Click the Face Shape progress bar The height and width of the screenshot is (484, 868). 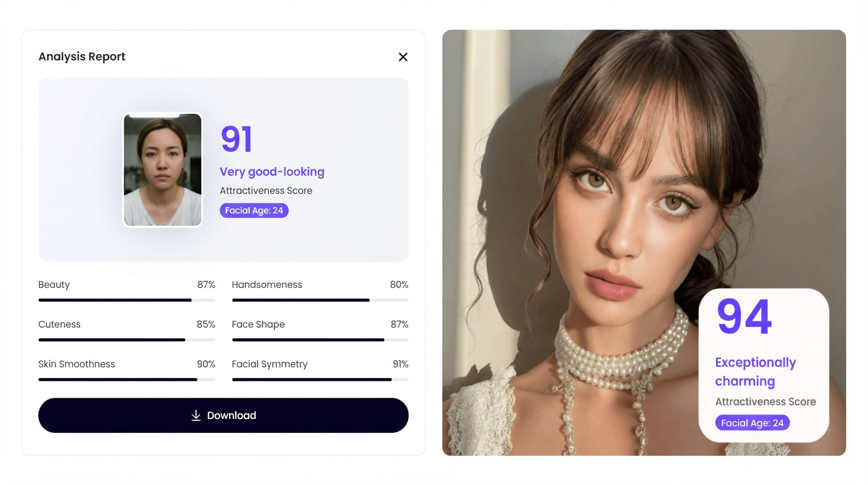click(320, 340)
